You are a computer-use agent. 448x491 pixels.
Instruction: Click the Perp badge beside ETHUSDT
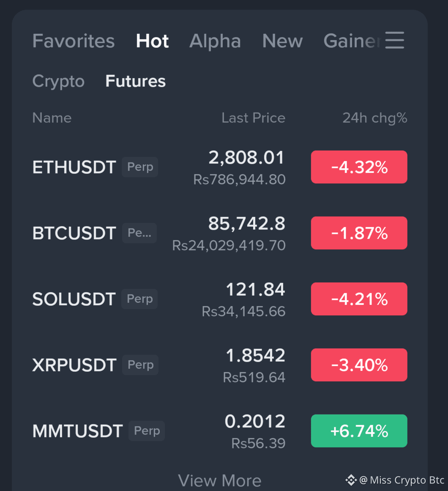140,167
